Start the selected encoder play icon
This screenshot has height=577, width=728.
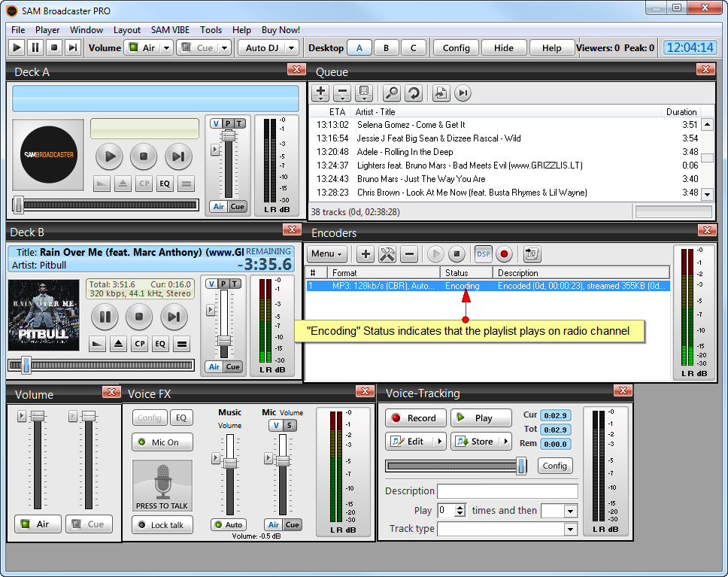(x=435, y=254)
